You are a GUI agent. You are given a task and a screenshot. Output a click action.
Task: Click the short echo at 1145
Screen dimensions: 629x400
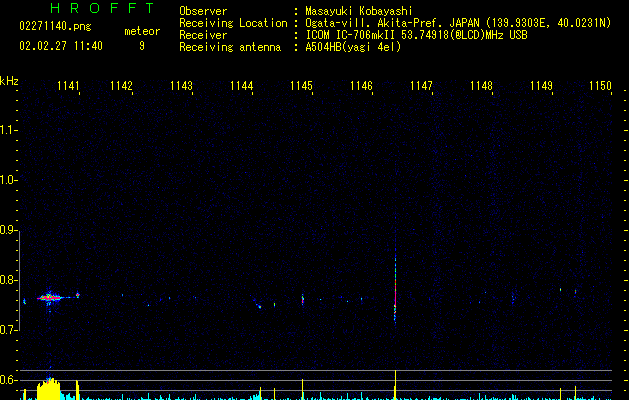click(x=302, y=300)
